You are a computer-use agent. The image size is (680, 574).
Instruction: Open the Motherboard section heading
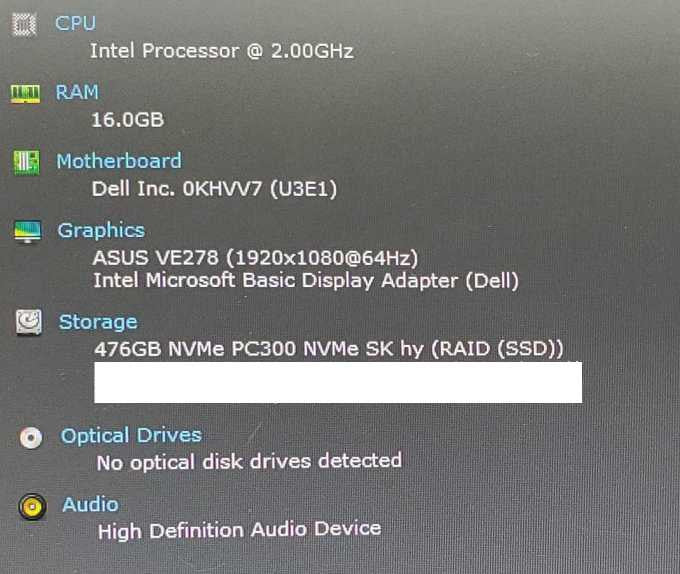pos(119,161)
